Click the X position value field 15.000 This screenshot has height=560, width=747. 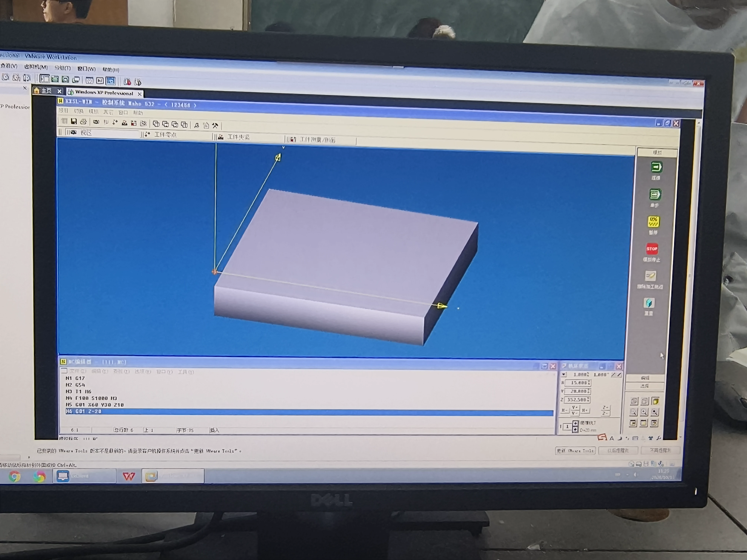(x=578, y=383)
